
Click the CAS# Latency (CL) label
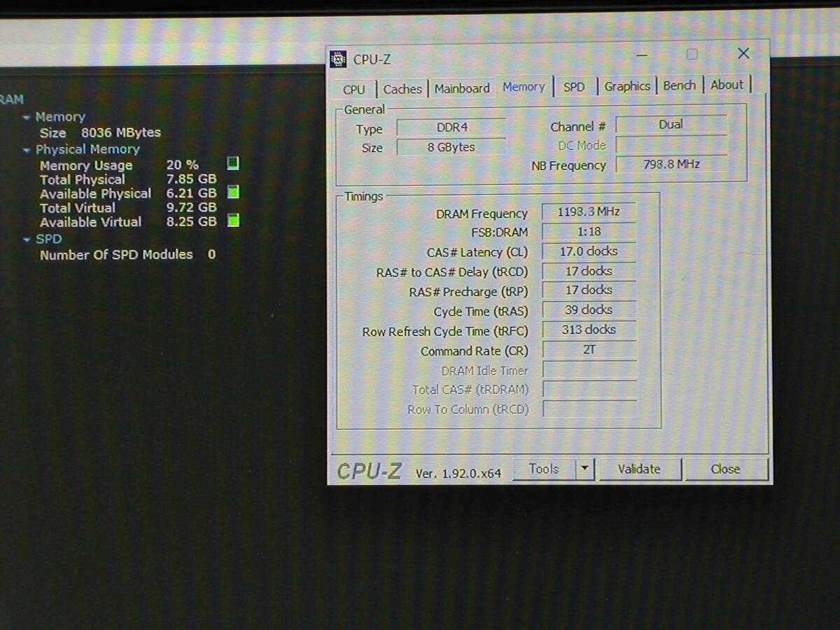[477, 253]
